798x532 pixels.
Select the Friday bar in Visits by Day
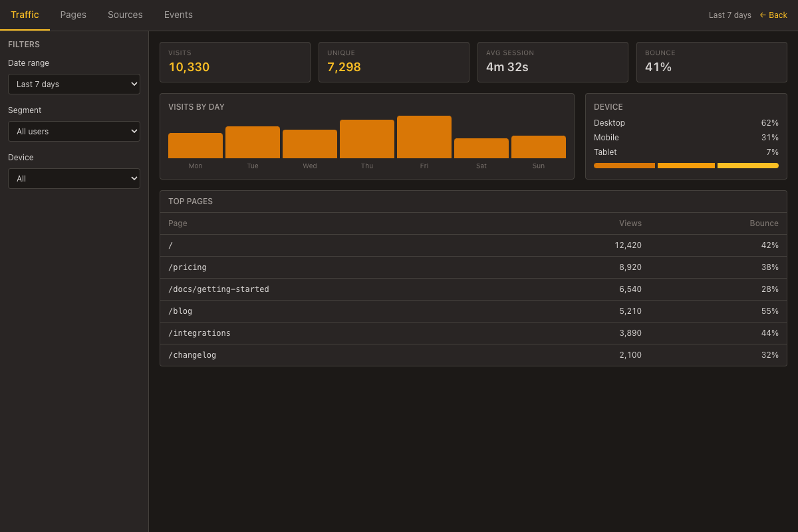424,136
